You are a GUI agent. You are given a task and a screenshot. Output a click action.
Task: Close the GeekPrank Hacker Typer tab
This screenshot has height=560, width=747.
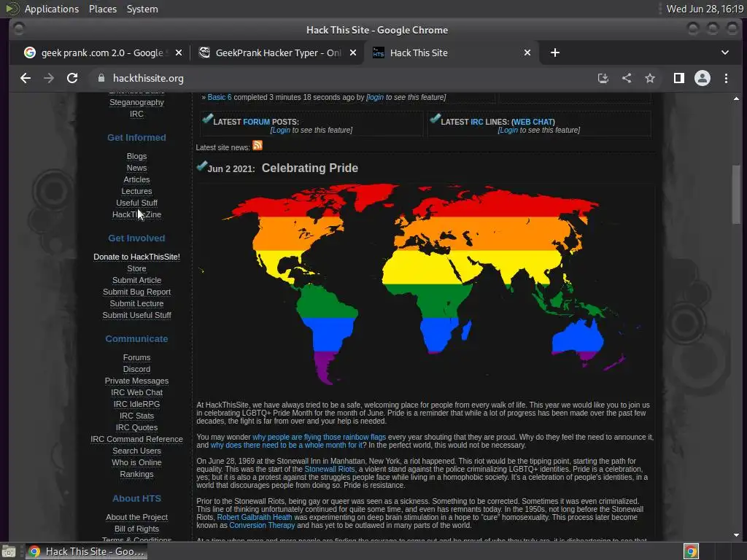[353, 52]
